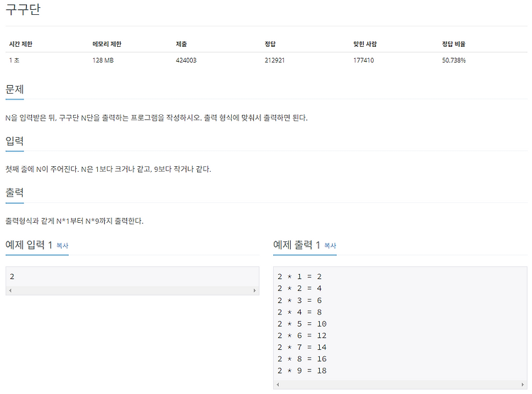The height and width of the screenshot is (394, 532).
Task: Click the 예제 출력 1 heading
Action: [x=297, y=245]
